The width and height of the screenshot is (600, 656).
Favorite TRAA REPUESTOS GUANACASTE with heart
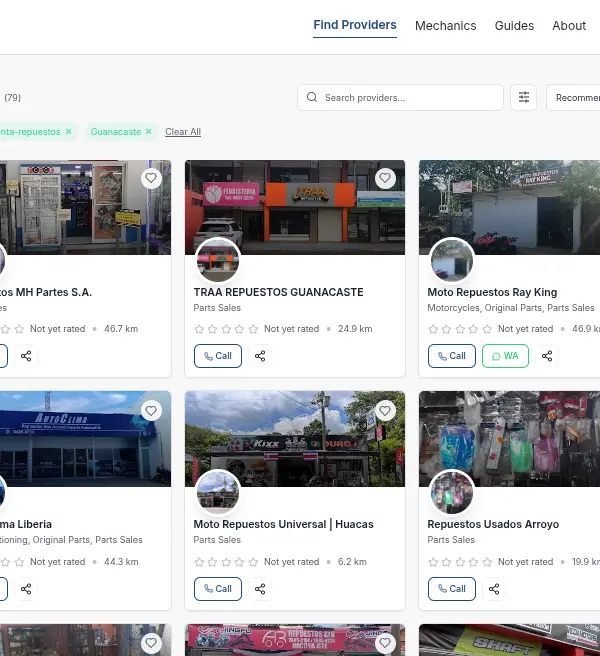385,178
